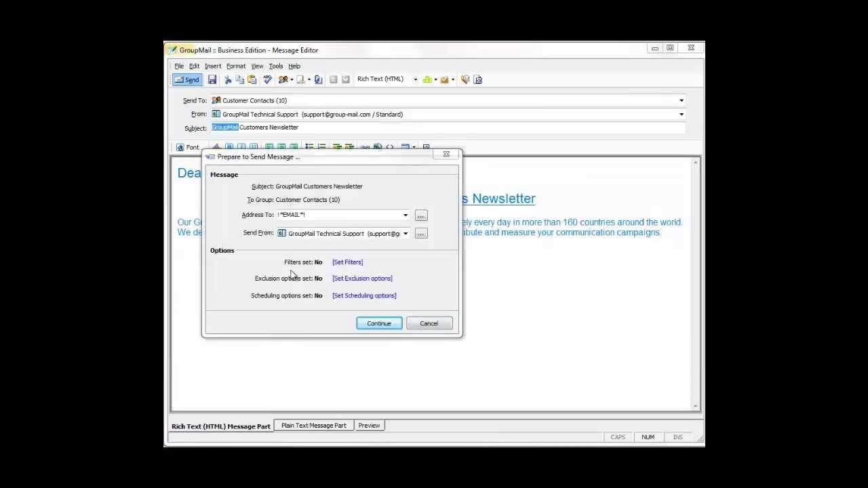Switch to Preview tab
The image size is (868, 488).
[369, 426]
